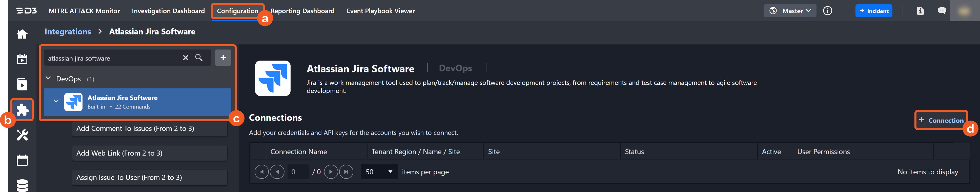
Task: Collapse Atlassian Jira Software command list
Action: tap(56, 101)
